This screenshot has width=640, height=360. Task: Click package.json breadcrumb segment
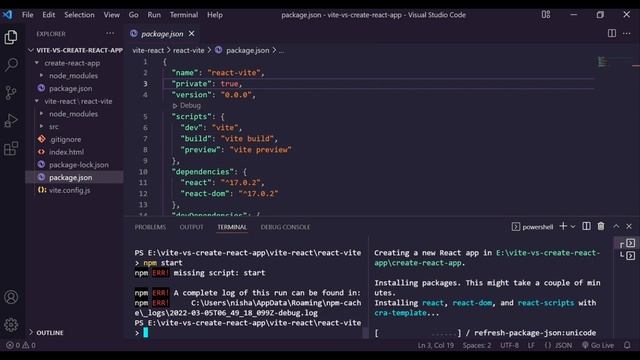(x=247, y=51)
